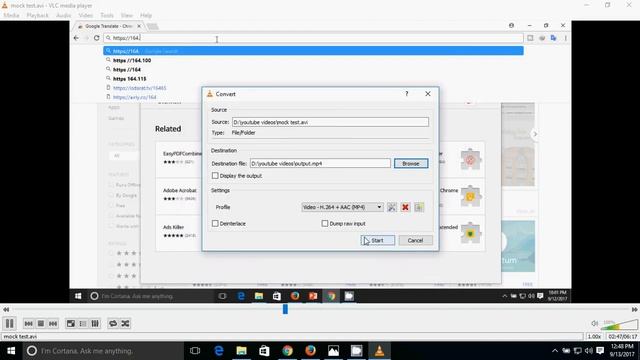The image size is (640, 360).
Task: Check the Deinterlace checkbox
Action: coord(215,224)
